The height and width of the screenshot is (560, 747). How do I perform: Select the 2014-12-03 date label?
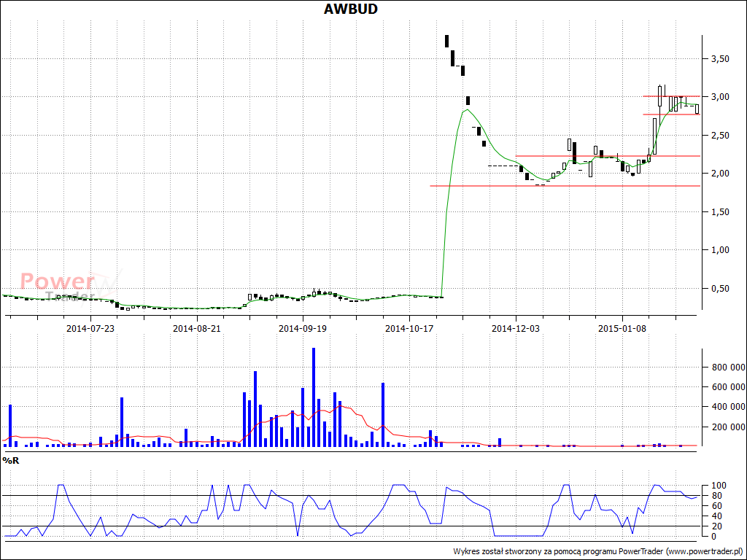tap(516, 328)
